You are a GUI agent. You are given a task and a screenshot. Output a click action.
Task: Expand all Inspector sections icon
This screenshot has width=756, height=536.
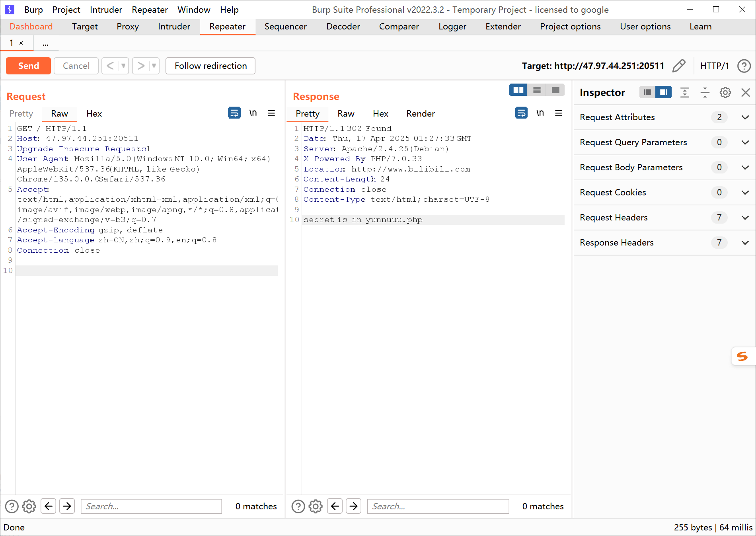tap(684, 93)
